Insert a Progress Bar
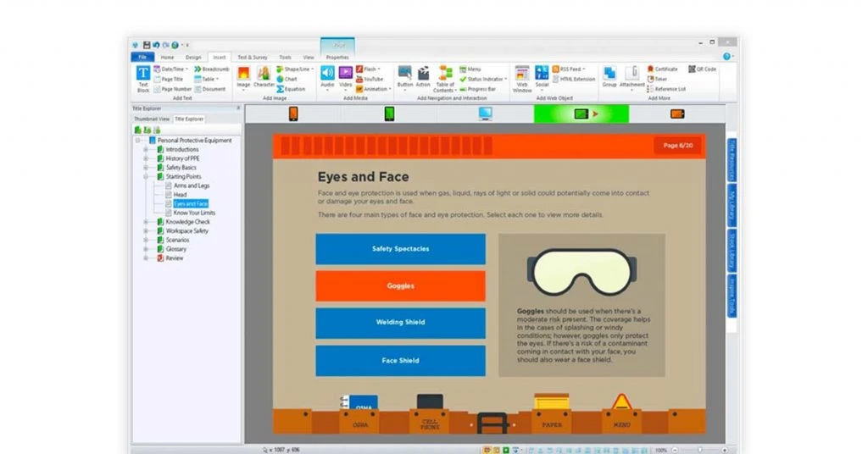This screenshot has width=868, height=454. point(478,89)
